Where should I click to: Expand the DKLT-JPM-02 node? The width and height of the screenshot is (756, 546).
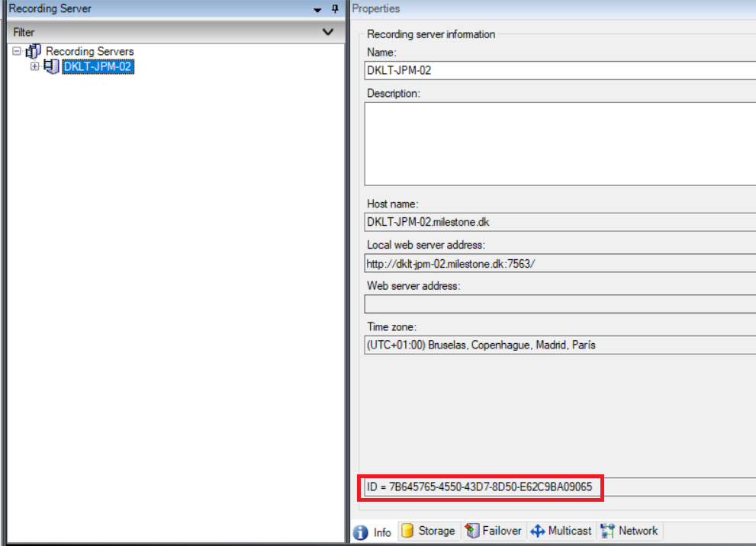(x=34, y=66)
